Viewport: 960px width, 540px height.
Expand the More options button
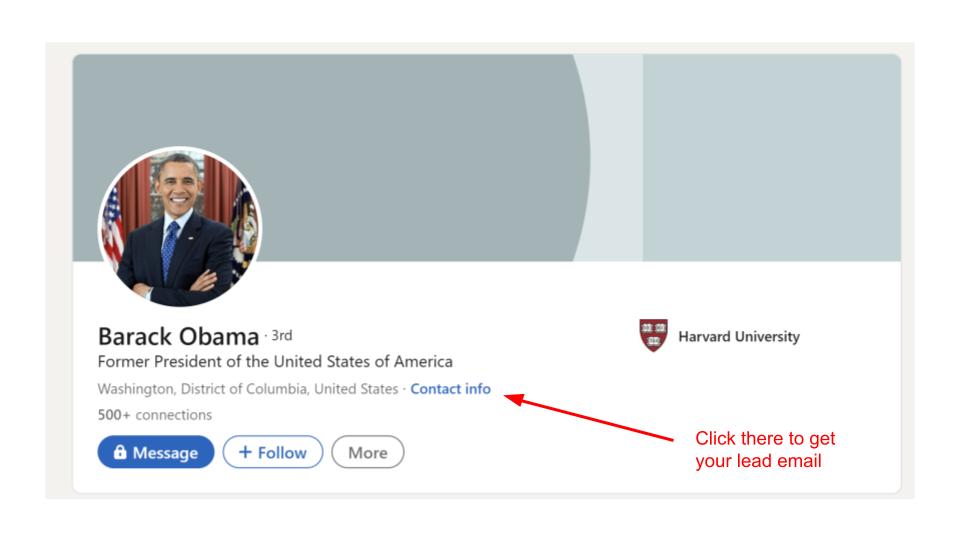tap(367, 453)
